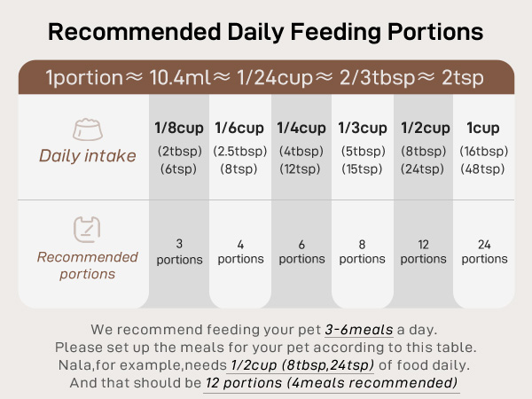The width and height of the screenshot is (532, 399).
Task: Click the "24 portions" table cell
Action: point(484,251)
